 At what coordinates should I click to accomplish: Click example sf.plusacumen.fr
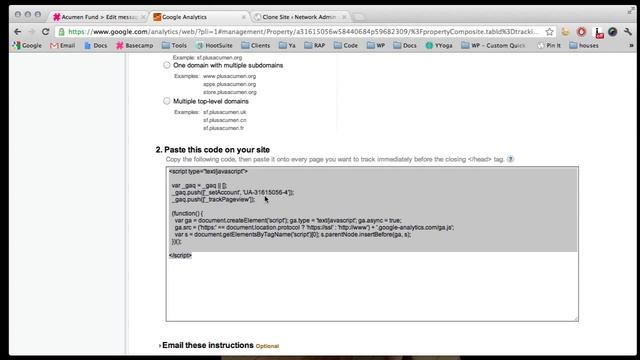pos(223,128)
